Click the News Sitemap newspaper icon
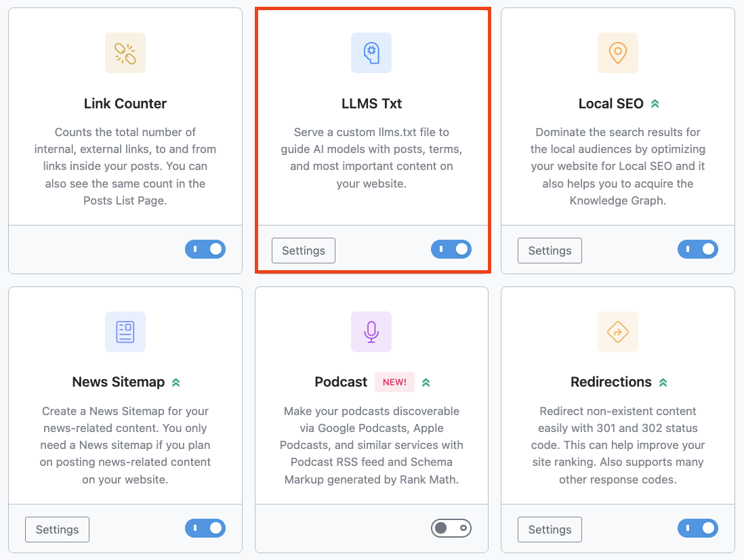Image resolution: width=744 pixels, height=560 pixels. (125, 331)
